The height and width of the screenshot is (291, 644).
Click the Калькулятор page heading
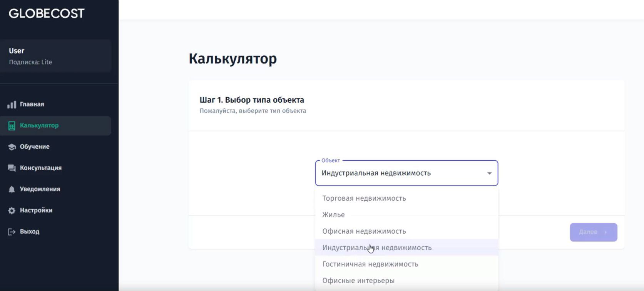[233, 59]
